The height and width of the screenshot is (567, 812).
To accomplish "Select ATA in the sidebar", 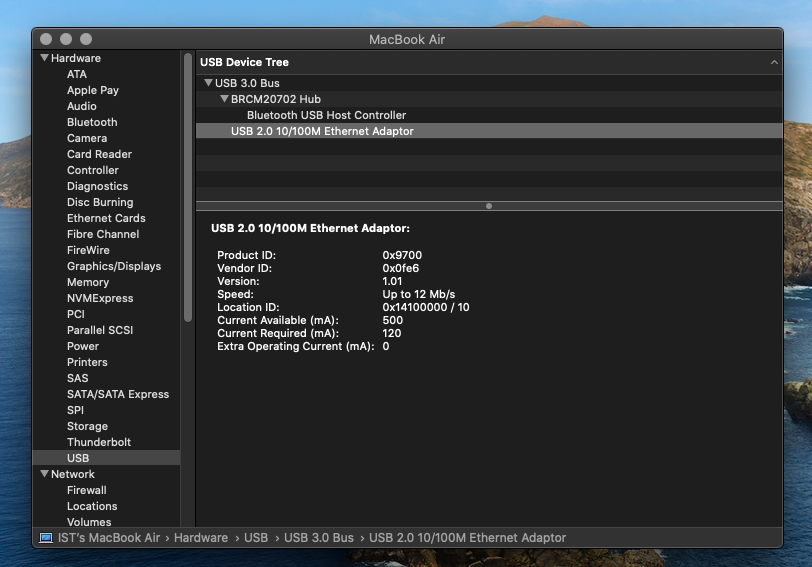I will coord(77,74).
